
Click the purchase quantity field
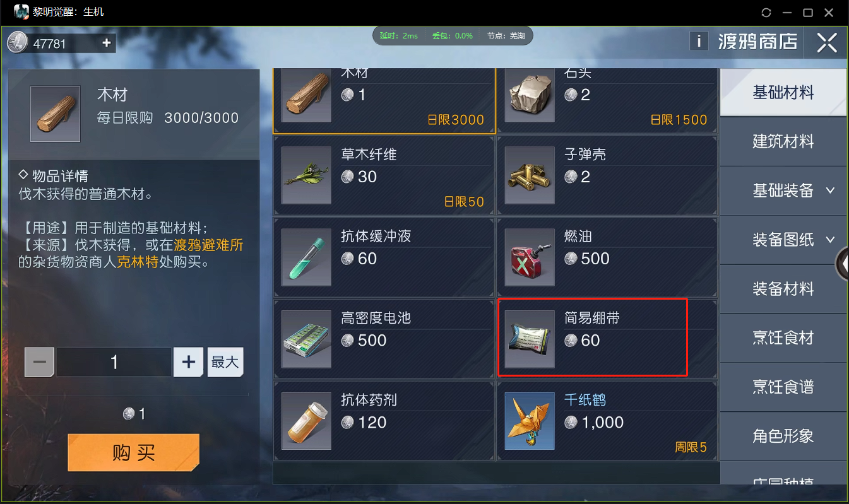(x=114, y=362)
